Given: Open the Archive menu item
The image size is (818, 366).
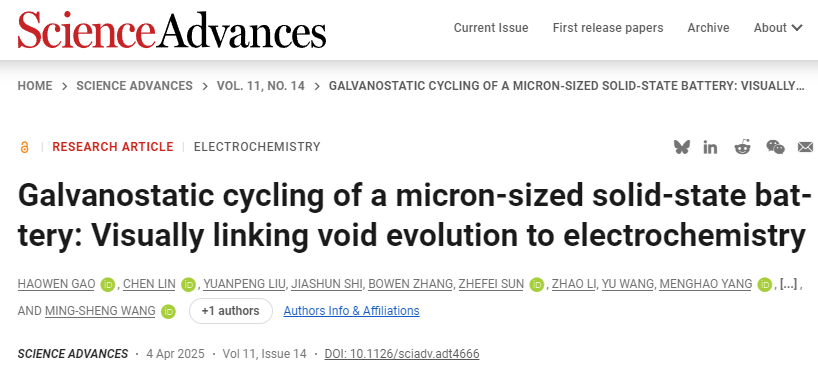Looking at the screenshot, I should click(708, 28).
